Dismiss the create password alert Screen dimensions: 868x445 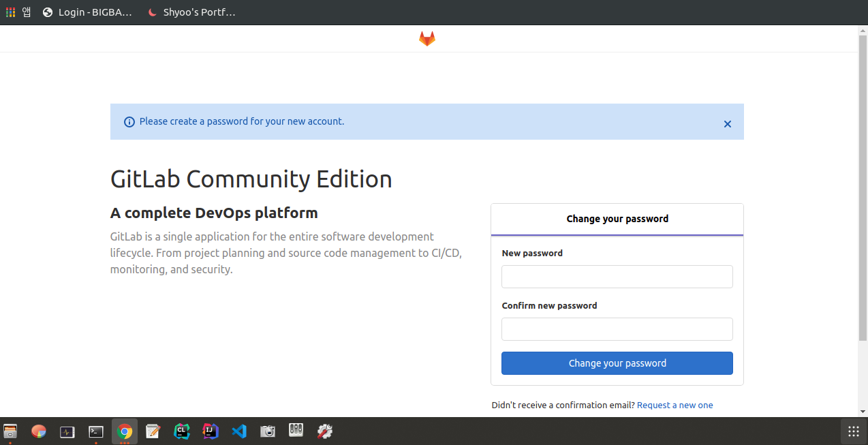[x=728, y=124]
